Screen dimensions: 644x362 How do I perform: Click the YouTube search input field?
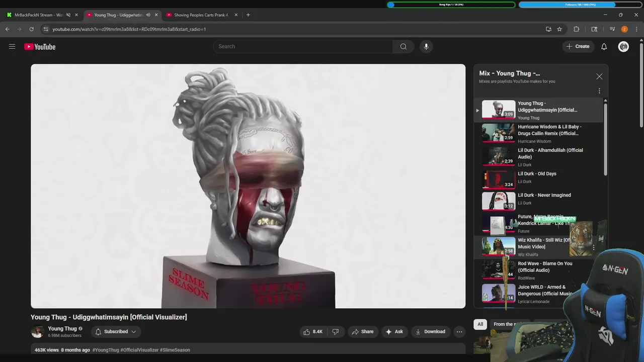pyautogui.click(x=303, y=47)
